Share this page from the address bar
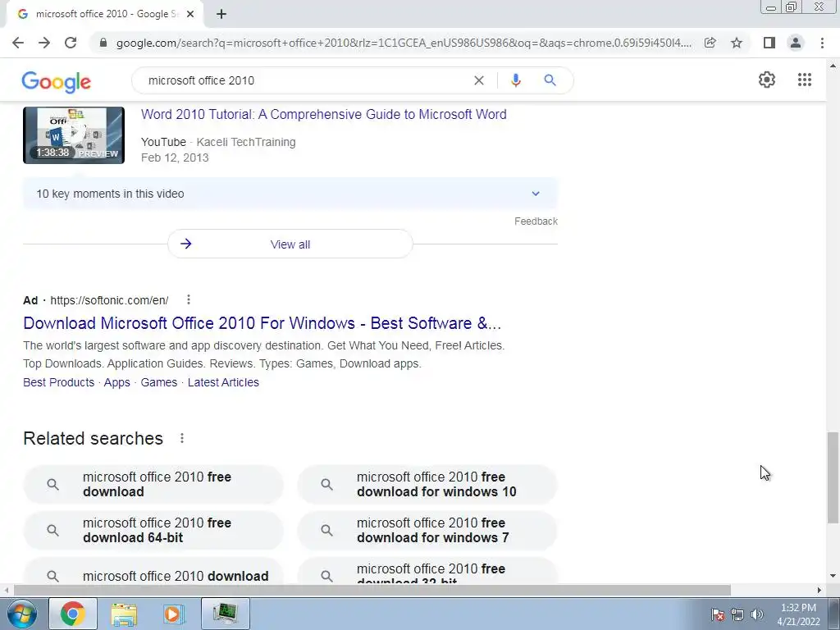This screenshot has width=840, height=630. (x=710, y=43)
